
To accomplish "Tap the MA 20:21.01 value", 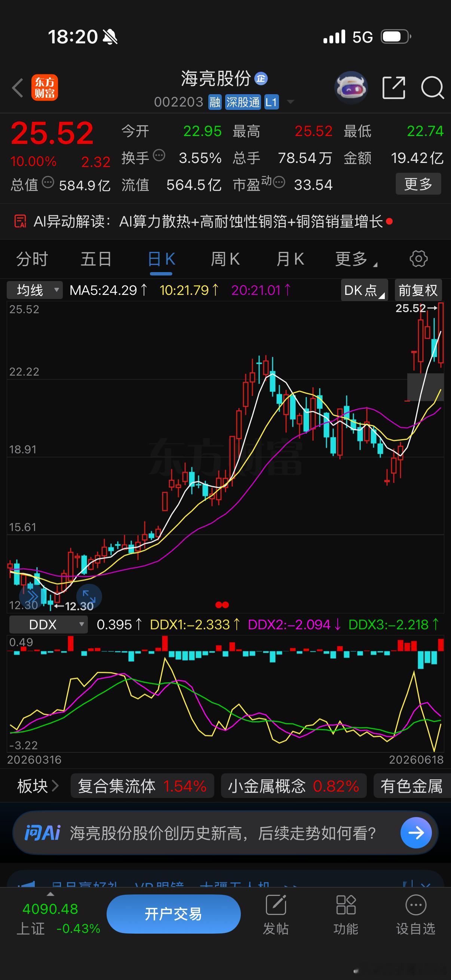I will point(261,290).
